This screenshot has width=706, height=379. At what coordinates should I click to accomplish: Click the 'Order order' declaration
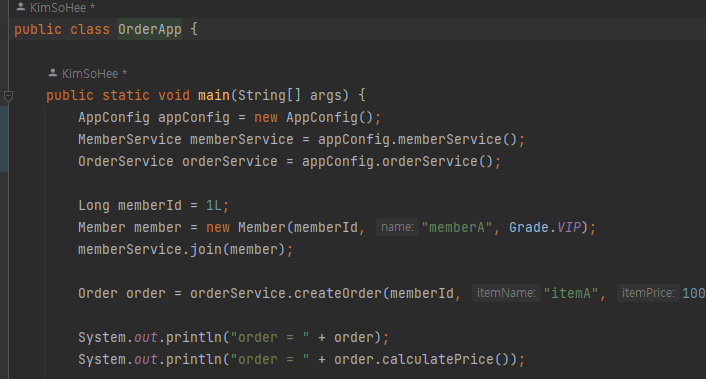122,293
